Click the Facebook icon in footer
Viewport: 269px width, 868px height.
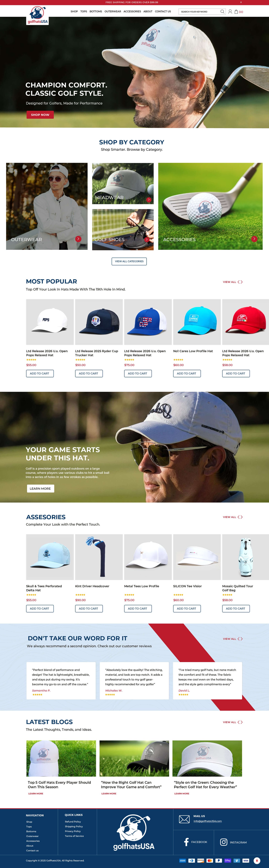(186, 842)
